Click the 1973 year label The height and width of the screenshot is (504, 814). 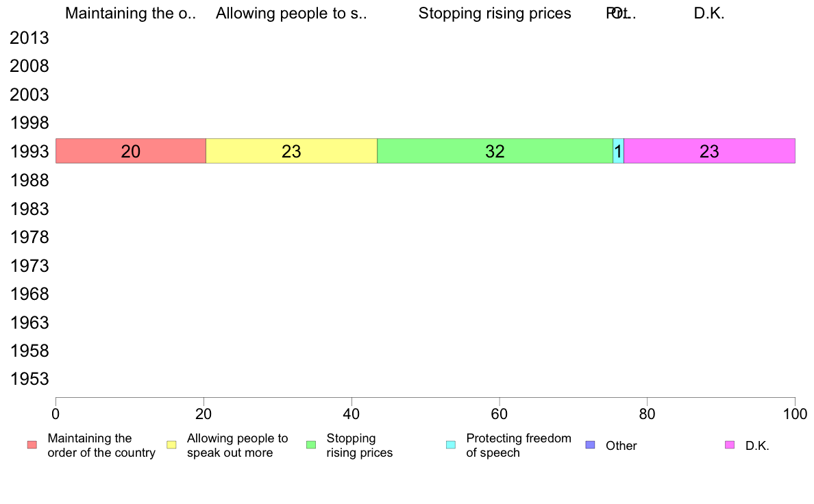(x=29, y=266)
